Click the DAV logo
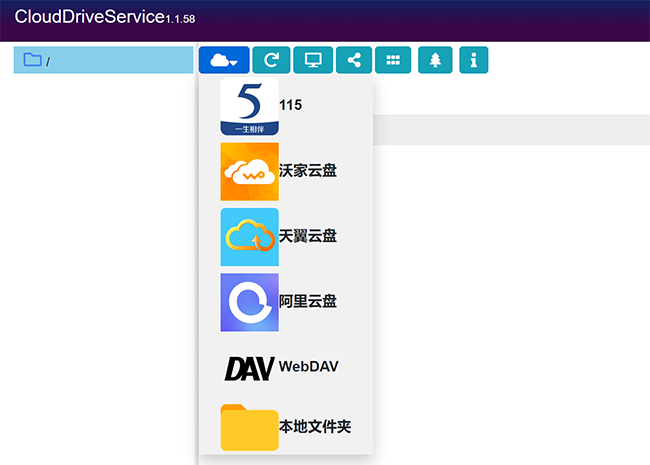 (250, 368)
